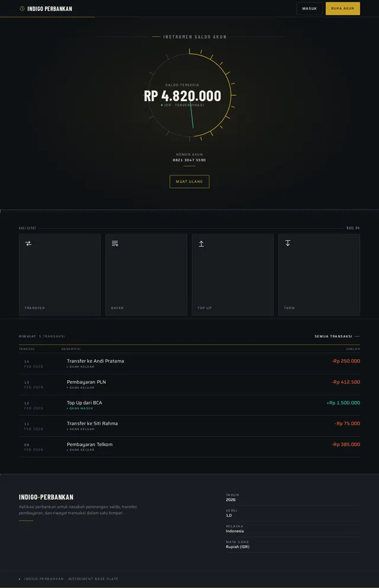The width and height of the screenshot is (379, 588).
Task: Click the Indigo-Perbankan footer heading
Action: pos(46,497)
